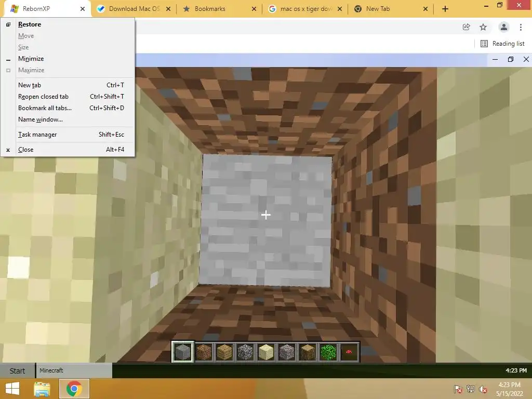Close the Bookmarks tab

[x=254, y=9]
